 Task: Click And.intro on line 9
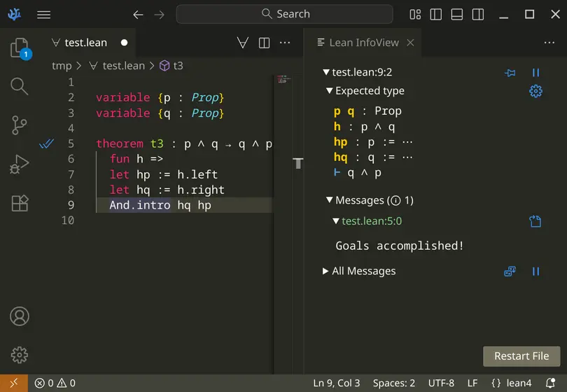(140, 205)
